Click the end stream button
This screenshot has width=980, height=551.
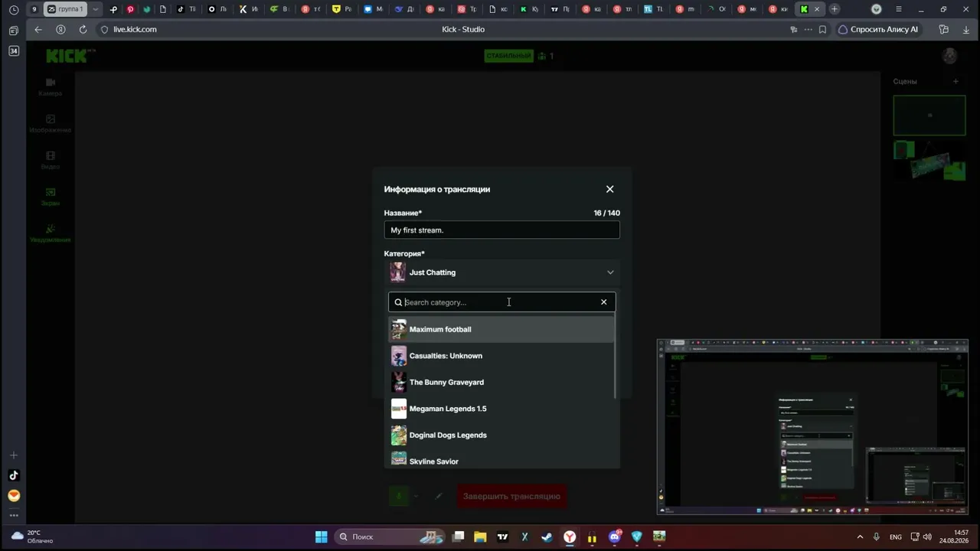coord(511,496)
